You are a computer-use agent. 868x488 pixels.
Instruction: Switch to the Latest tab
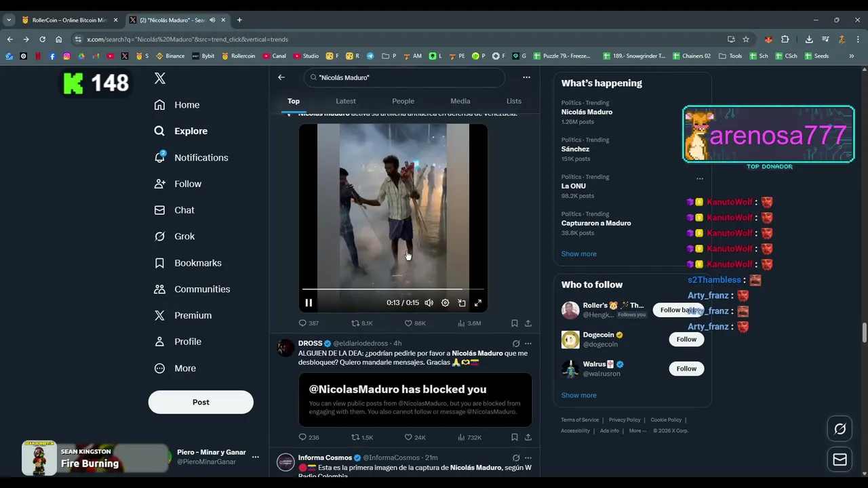click(345, 101)
